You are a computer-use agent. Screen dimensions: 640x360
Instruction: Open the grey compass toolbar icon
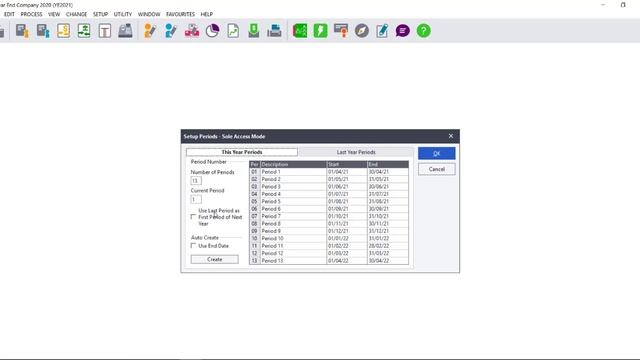click(x=362, y=31)
